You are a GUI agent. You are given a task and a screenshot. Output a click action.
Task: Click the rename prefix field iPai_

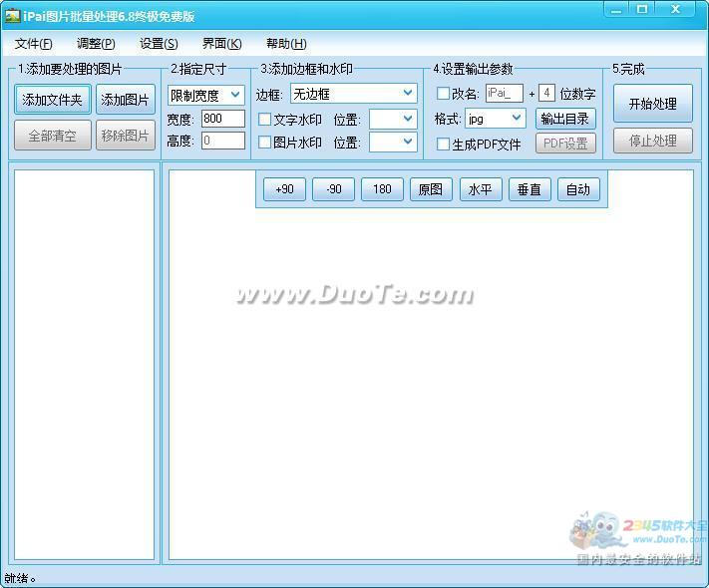click(505, 93)
